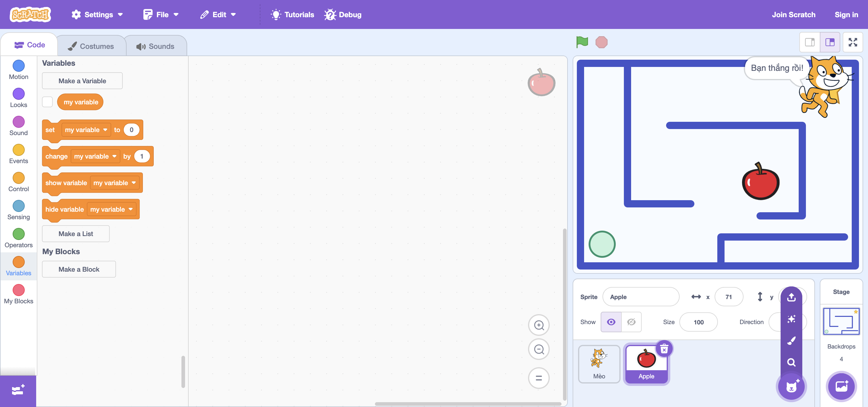
Task: Click Join Scratch link
Action: pyautogui.click(x=794, y=14)
